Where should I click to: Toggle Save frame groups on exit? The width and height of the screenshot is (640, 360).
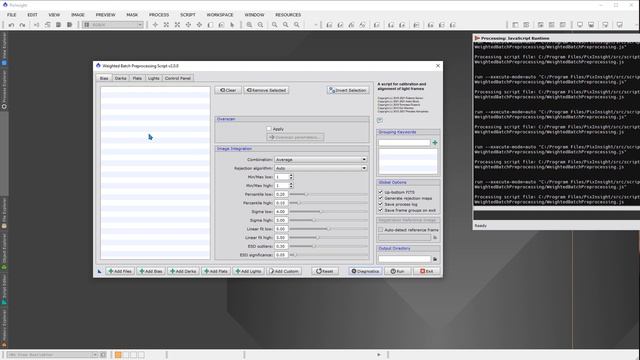click(x=380, y=210)
